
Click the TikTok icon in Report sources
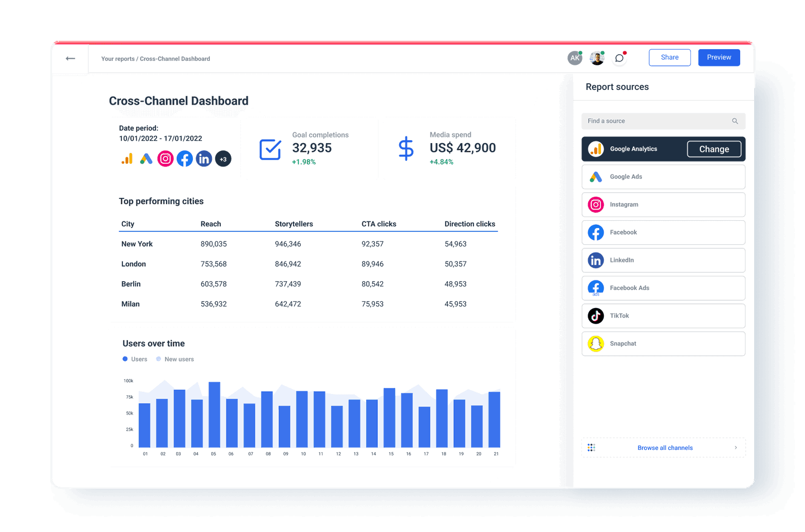click(595, 316)
